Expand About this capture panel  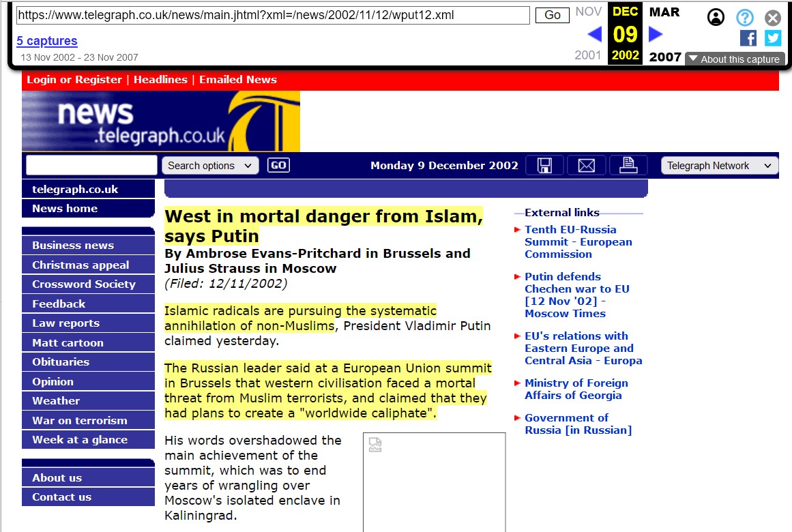tap(735, 59)
